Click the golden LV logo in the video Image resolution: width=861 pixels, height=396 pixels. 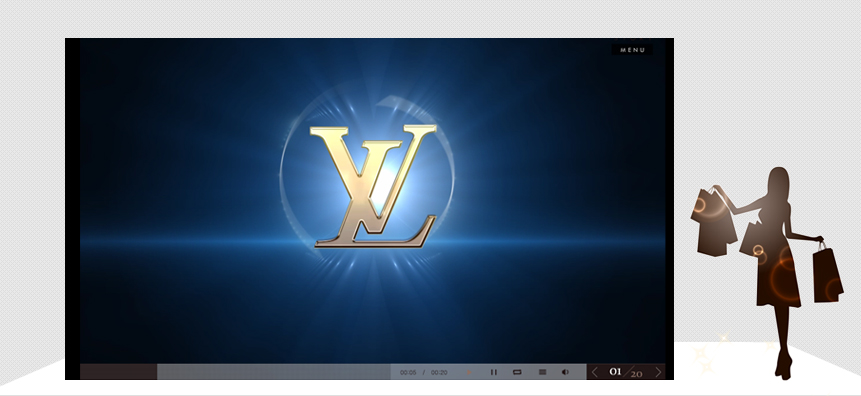[373, 186]
